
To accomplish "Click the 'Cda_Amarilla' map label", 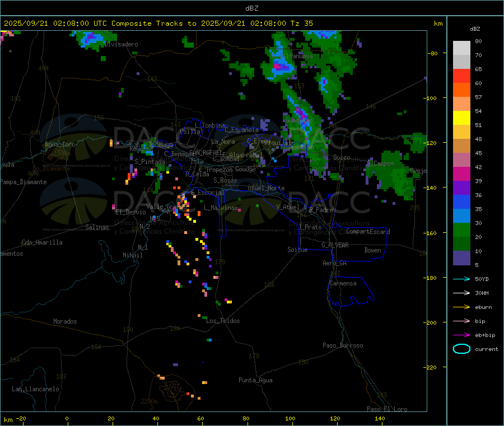I will (x=42, y=242).
